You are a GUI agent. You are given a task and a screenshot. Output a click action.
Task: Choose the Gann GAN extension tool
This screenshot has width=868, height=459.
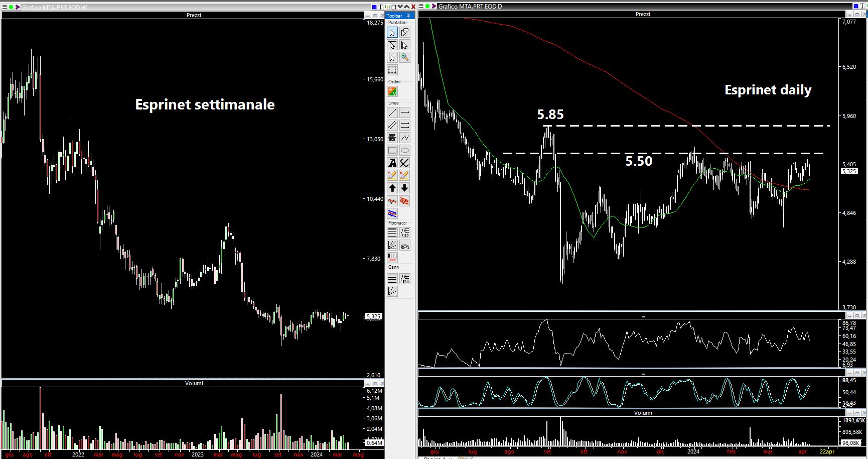pos(405,278)
